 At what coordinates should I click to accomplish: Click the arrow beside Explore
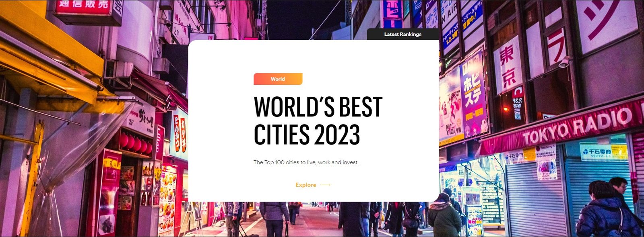pyautogui.click(x=325, y=185)
